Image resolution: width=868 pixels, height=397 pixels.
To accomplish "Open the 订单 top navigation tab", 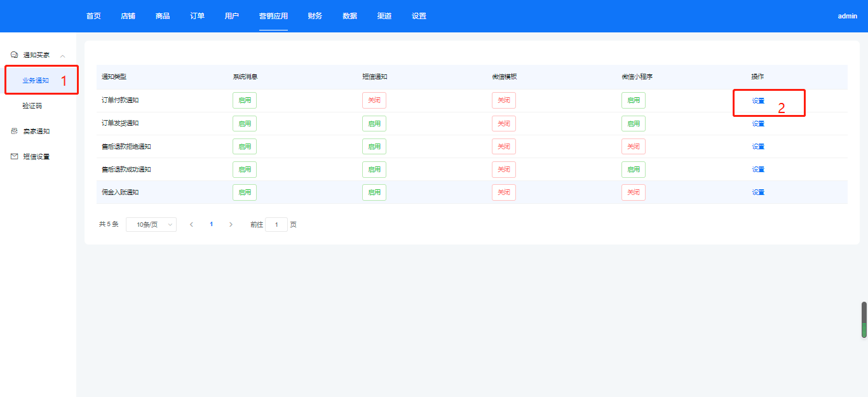I will (197, 16).
